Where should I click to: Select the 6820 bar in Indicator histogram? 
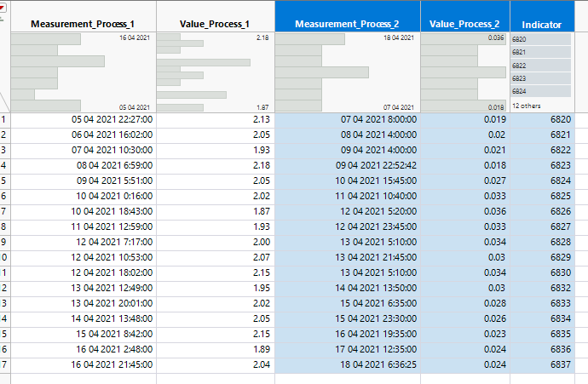coord(541,40)
